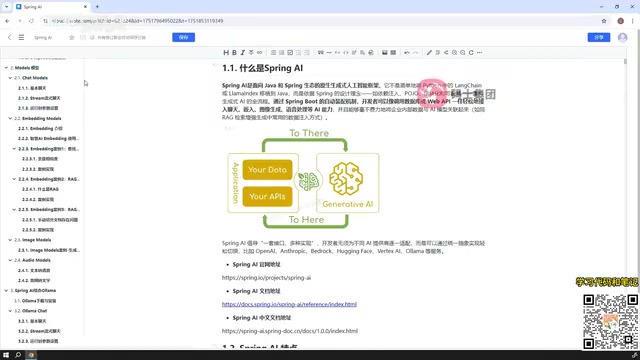Jump to "2.2.4.1. 什么是RAG" in the outline
The height and width of the screenshot is (360, 640).
40,189
